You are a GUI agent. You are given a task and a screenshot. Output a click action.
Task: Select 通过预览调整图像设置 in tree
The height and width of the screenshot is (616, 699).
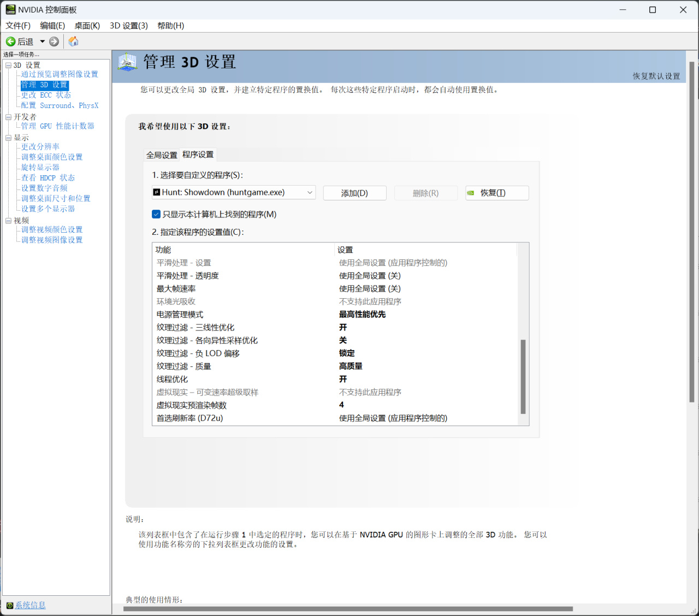(60, 74)
